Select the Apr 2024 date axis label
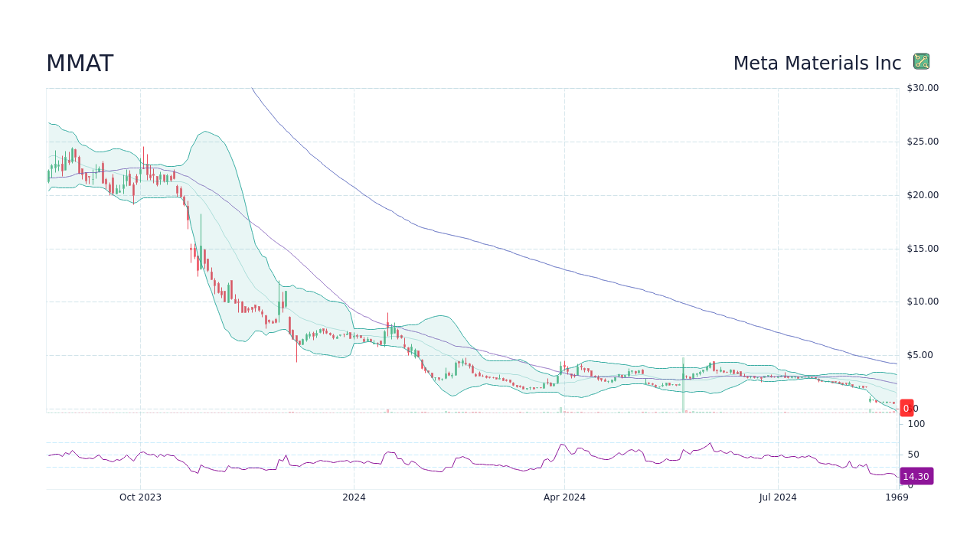 [566, 497]
